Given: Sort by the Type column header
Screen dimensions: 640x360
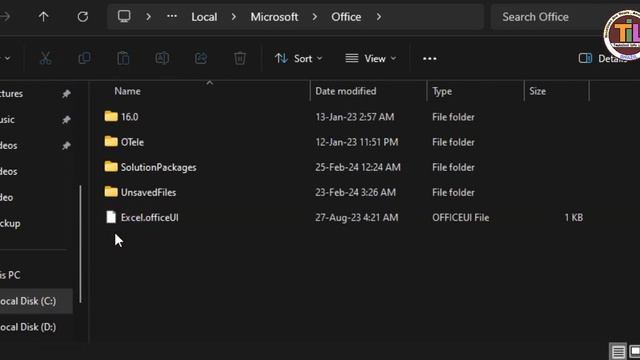Looking at the screenshot, I should coord(442,91).
